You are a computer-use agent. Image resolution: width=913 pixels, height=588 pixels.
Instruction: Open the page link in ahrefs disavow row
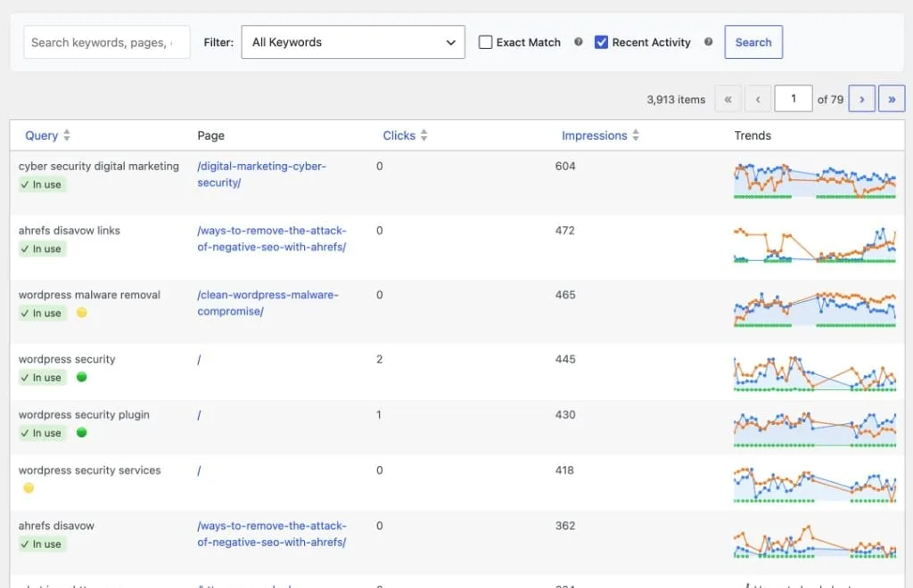[271, 534]
